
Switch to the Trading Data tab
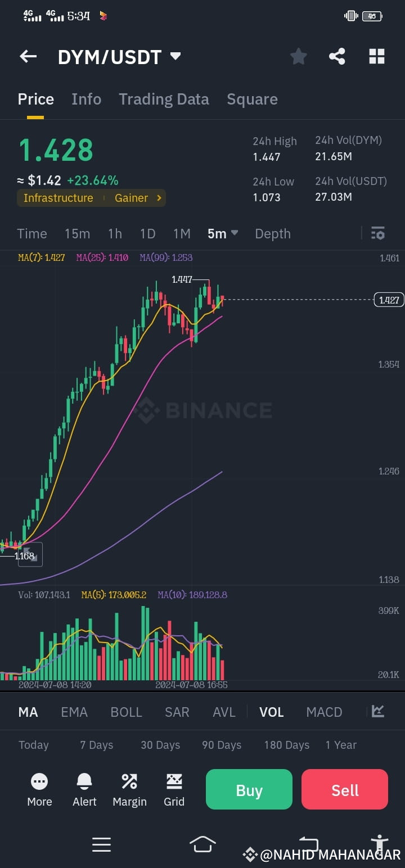(164, 99)
